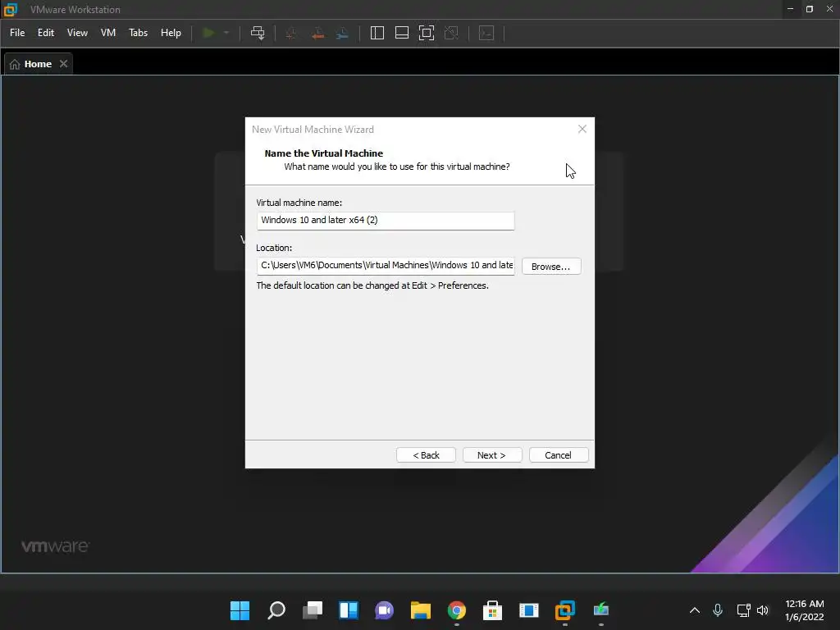The image size is (840, 630).
Task: Open Task View on the taskbar
Action: pyautogui.click(x=313, y=610)
